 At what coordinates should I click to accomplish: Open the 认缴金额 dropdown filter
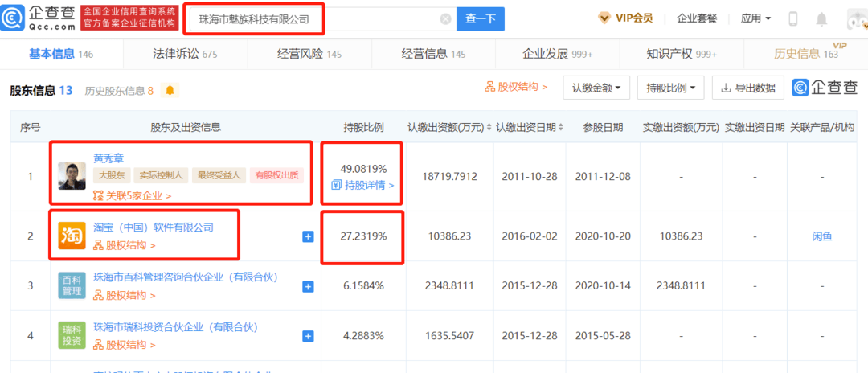tap(596, 88)
